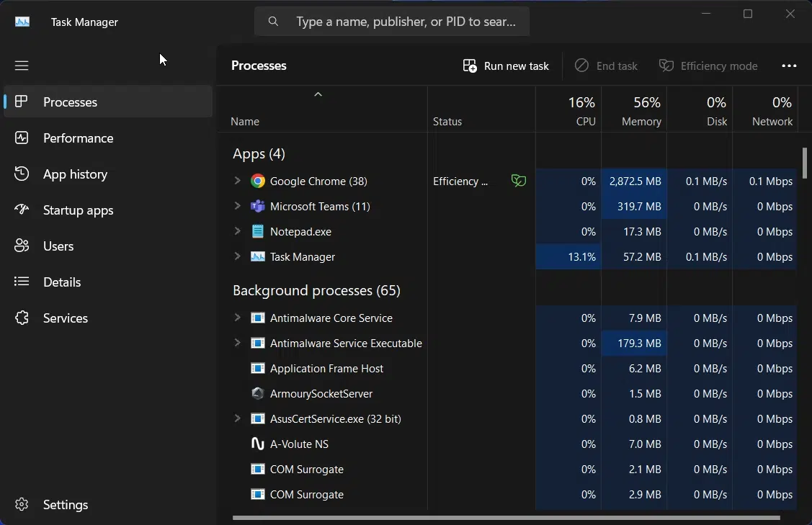This screenshot has width=812, height=525.
Task: Sort by the Memory column header
Action: (x=634, y=109)
